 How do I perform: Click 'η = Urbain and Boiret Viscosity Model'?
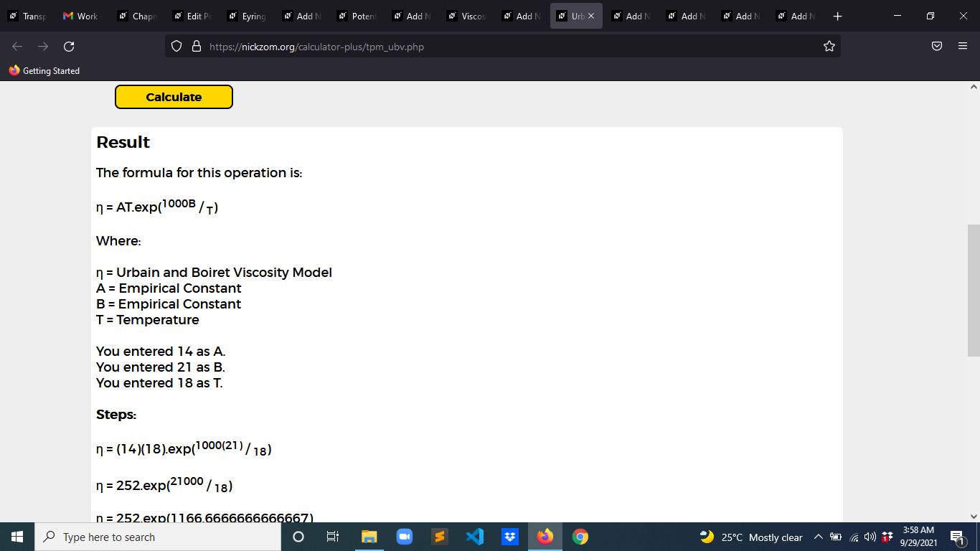[214, 273]
